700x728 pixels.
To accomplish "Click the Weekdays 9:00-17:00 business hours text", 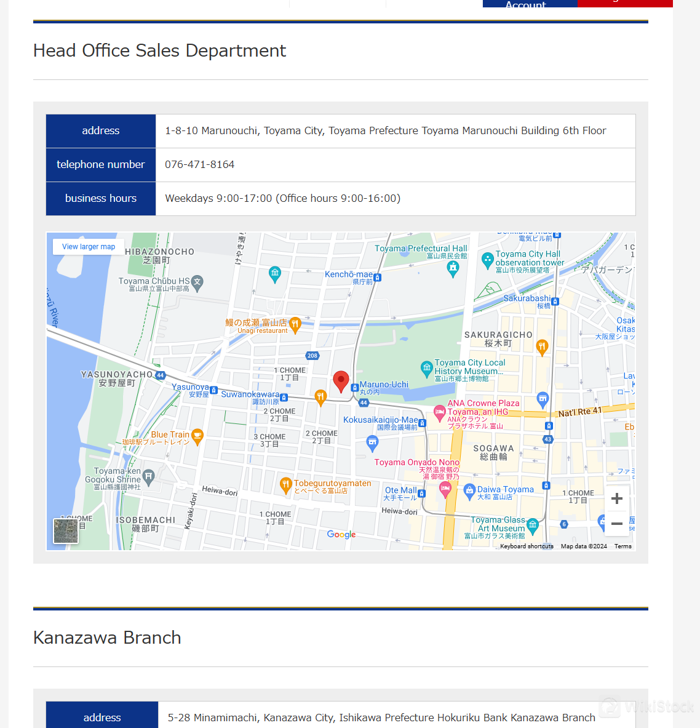I will pyautogui.click(x=283, y=198).
